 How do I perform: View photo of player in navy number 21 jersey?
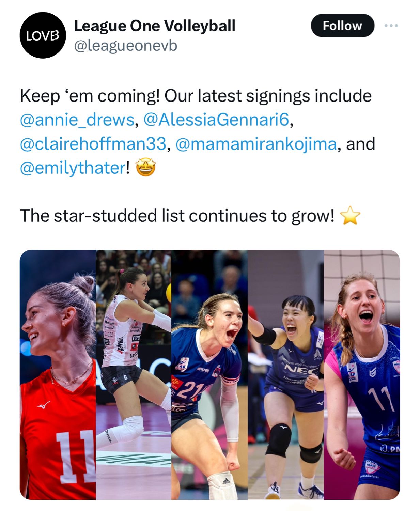209,375
